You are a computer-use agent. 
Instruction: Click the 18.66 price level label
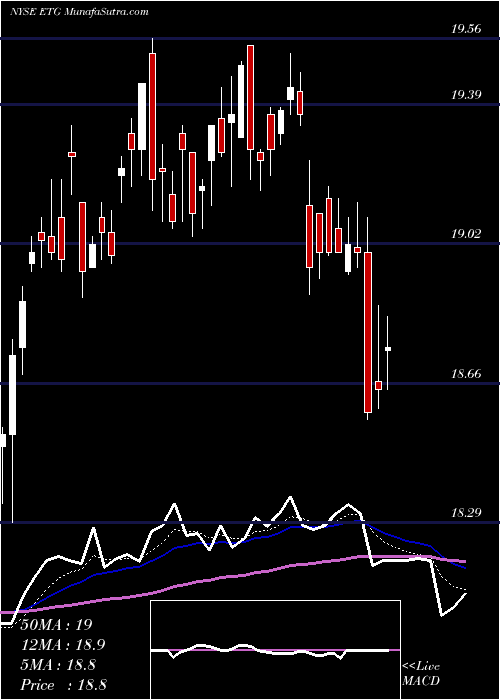466,374
